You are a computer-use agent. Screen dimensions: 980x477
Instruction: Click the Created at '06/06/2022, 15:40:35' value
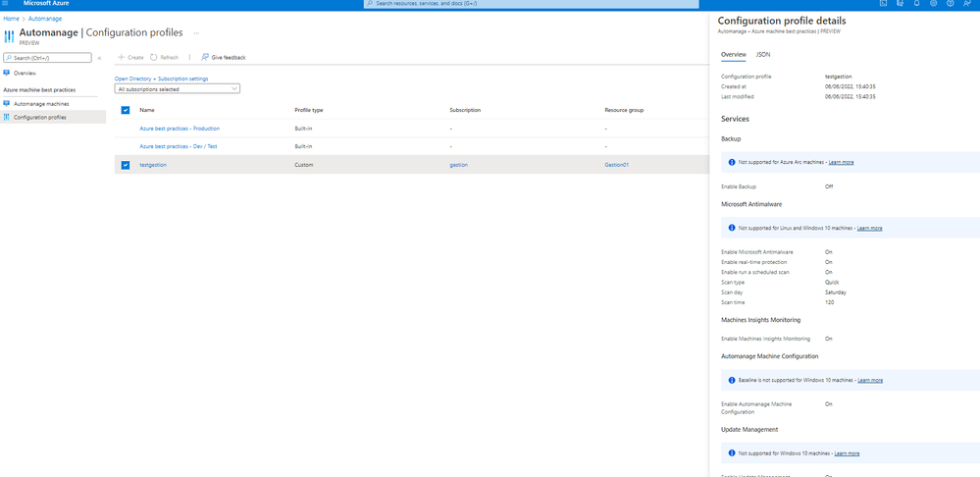click(850, 86)
